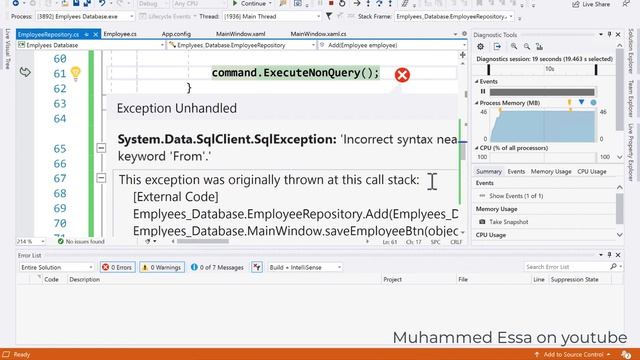Click the Live Share button
The height and width of the screenshot is (360, 640).
591,4
